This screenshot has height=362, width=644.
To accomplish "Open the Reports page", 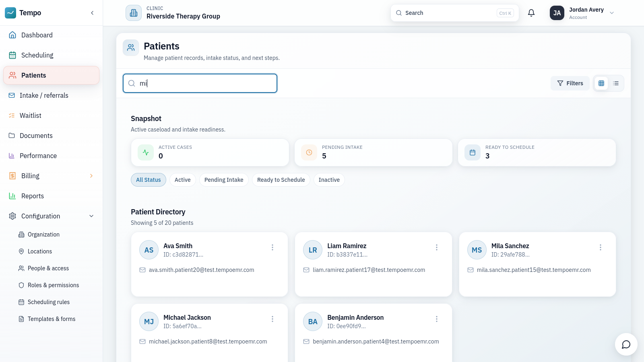I will 51,196.
